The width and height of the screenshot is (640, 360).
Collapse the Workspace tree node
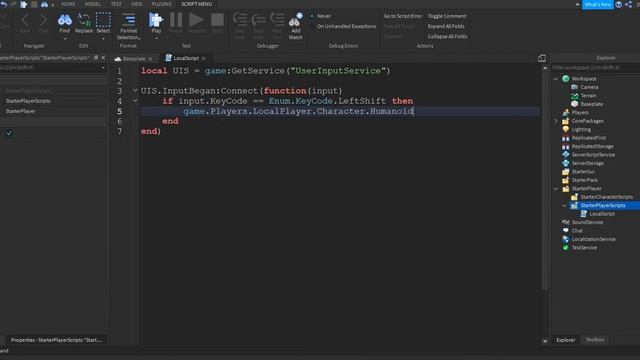coord(556,78)
